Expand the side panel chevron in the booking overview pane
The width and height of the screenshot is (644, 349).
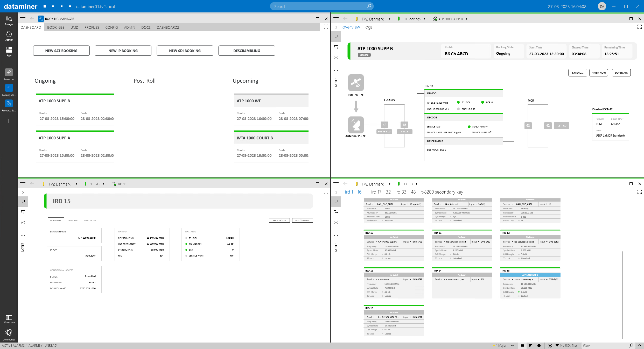(x=336, y=27)
